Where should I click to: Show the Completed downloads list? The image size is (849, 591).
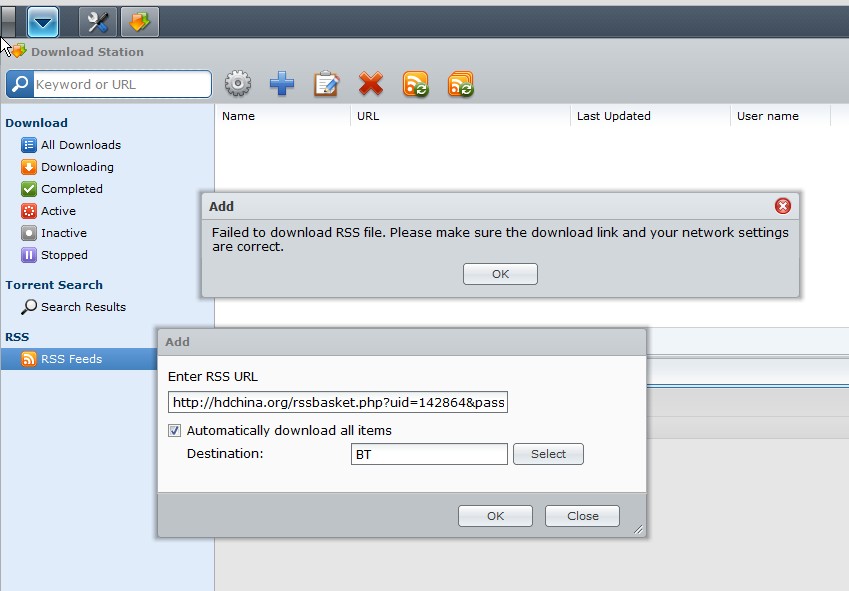[x=71, y=189]
